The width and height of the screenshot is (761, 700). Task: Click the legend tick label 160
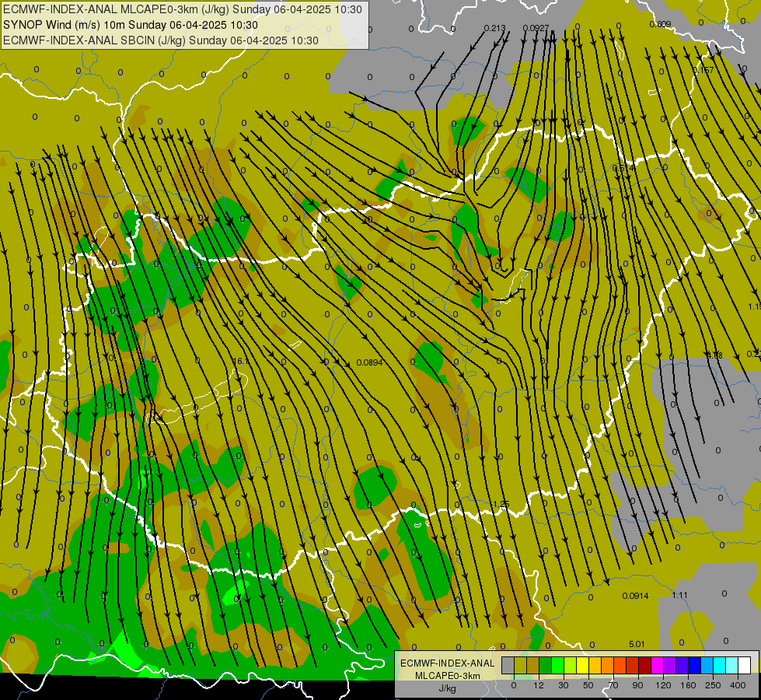coord(688,685)
